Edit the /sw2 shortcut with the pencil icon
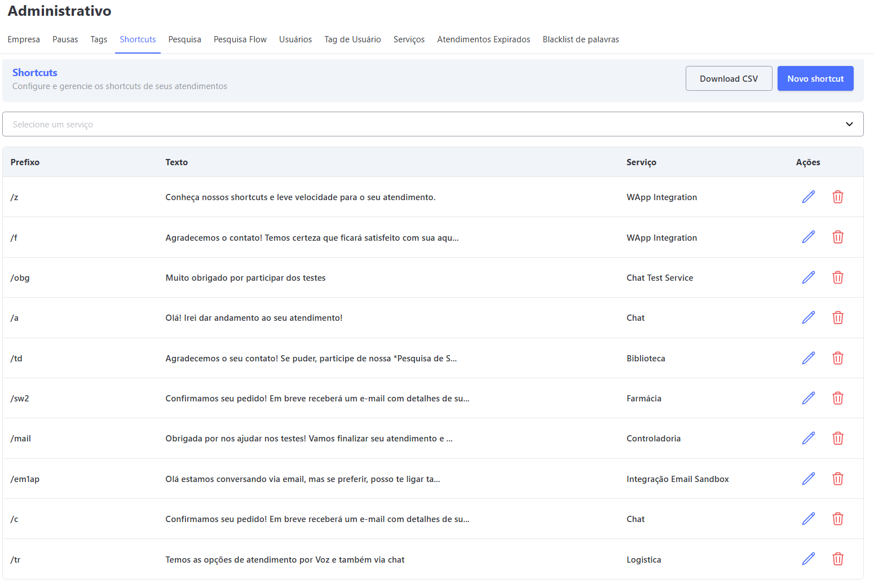The image size is (874, 588). [x=809, y=398]
